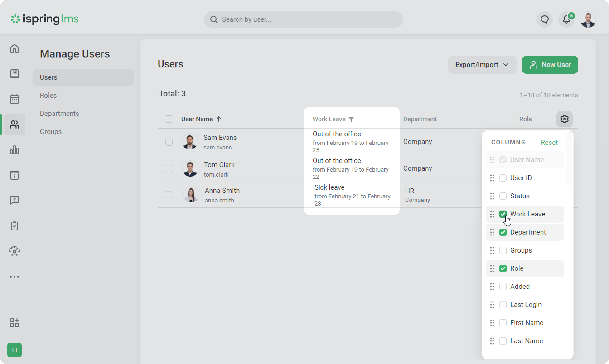Click Reset link in Columns panel
Viewport: 609px width, 364px height.
pyautogui.click(x=549, y=142)
